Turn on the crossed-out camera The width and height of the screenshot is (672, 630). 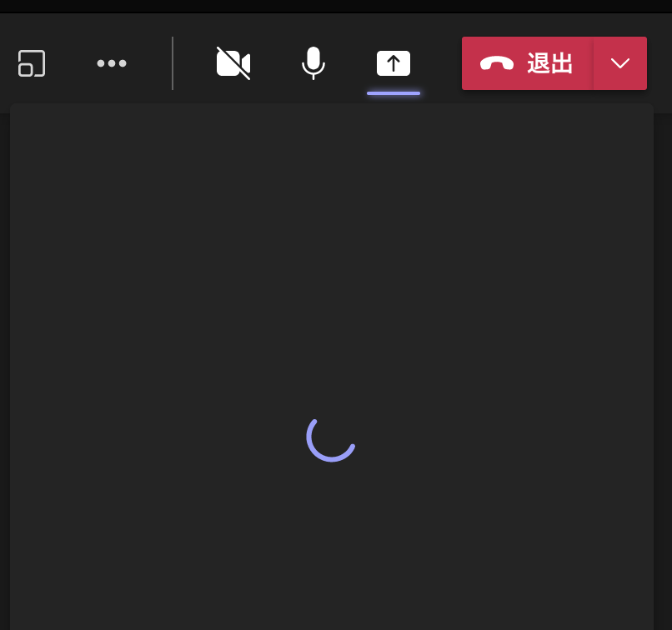(x=233, y=63)
